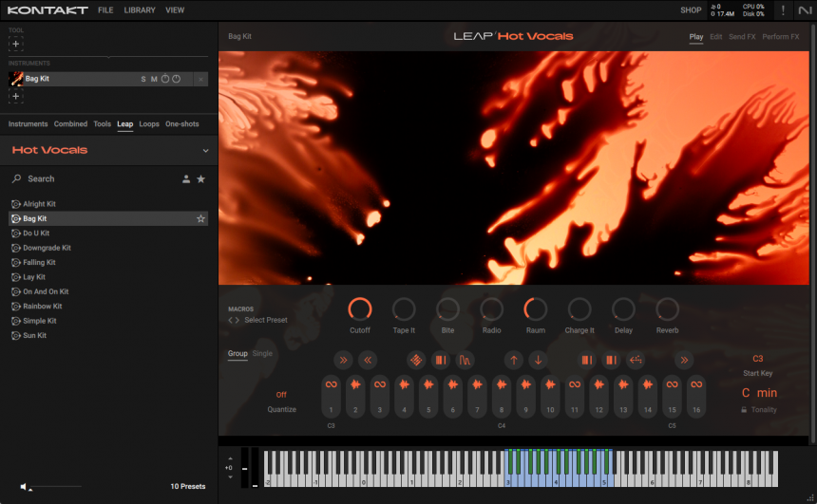This screenshot has height=504, width=817.
Task: Favorite Bag Kit with its star
Action: click(x=200, y=218)
